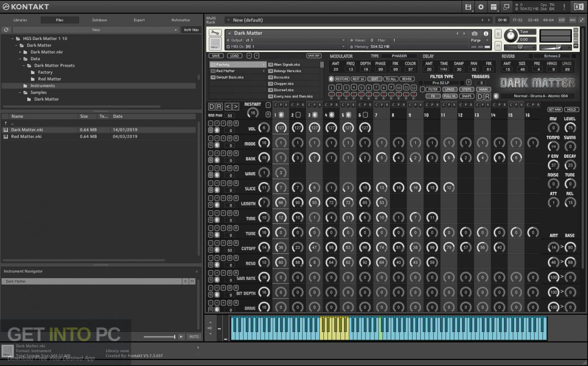Click the KSP button in the rack header
This screenshot has width=588, height=366.
562,20
